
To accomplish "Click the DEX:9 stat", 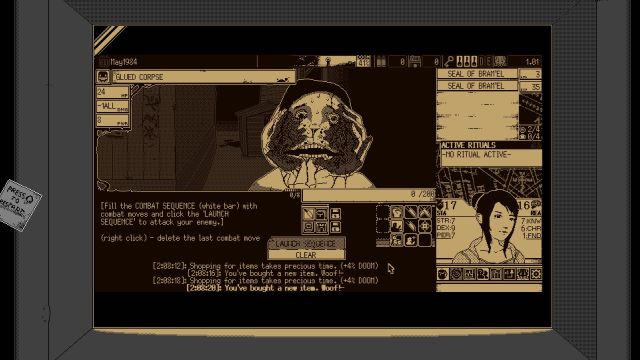I will 446,228.
